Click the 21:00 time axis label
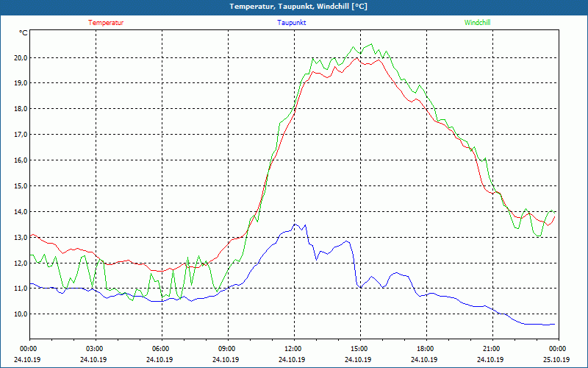This screenshot has height=368, width=588. pyautogui.click(x=492, y=349)
